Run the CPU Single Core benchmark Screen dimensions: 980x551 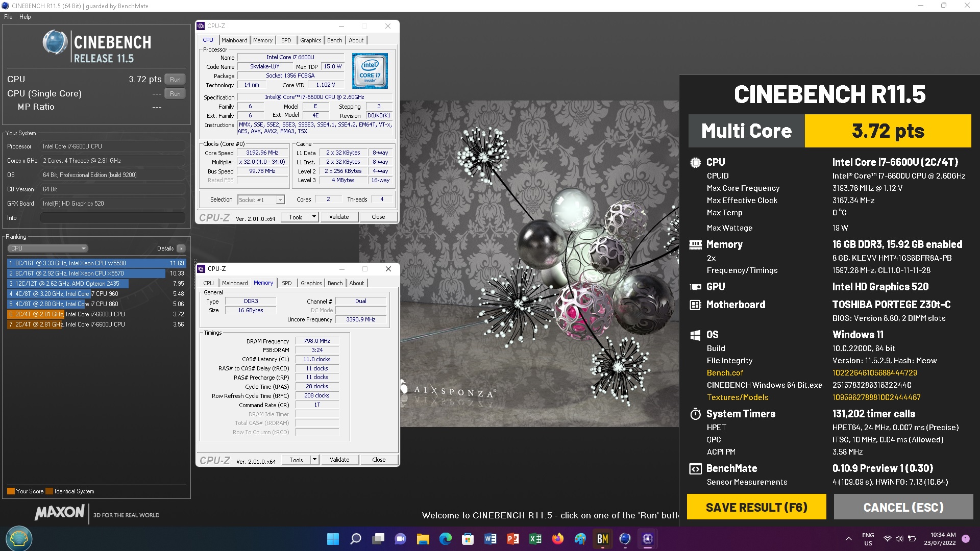point(175,94)
